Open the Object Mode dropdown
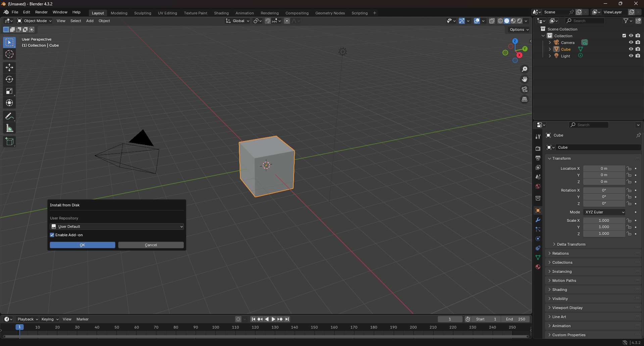Viewport: 644px width, 346px height. pos(35,21)
